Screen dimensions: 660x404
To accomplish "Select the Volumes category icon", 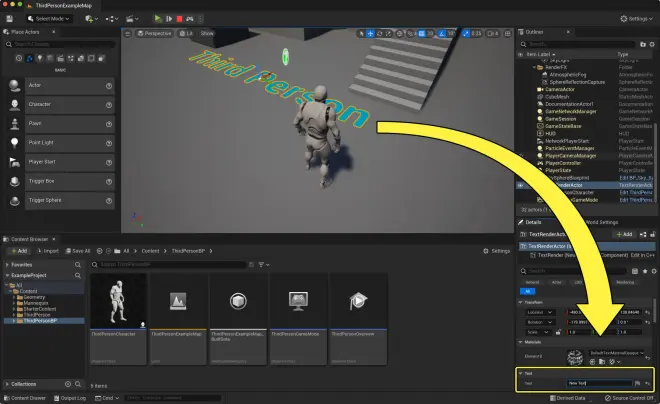I will click(91, 58).
